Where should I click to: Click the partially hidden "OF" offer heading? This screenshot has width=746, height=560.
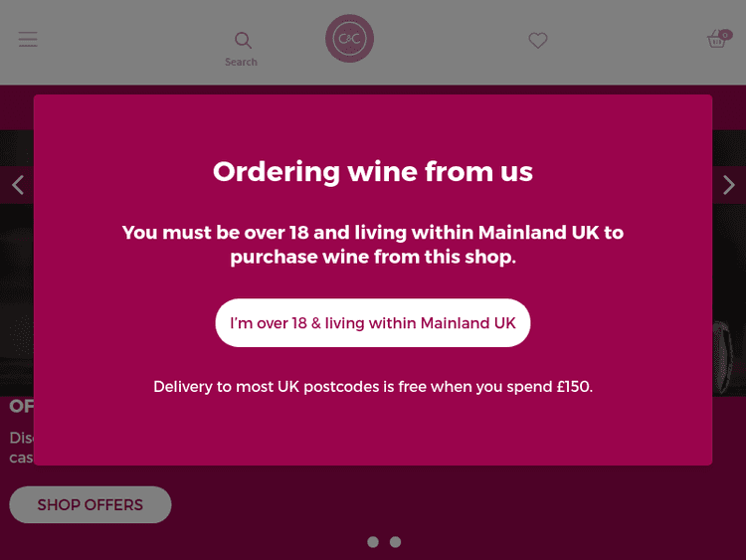coord(21,406)
